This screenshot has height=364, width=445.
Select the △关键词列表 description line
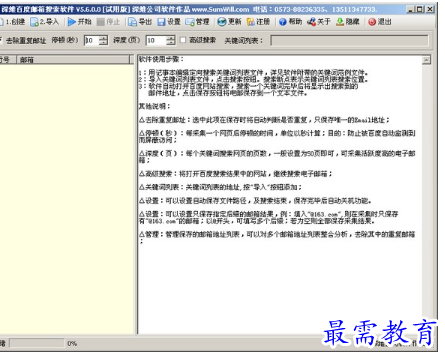click(x=220, y=187)
